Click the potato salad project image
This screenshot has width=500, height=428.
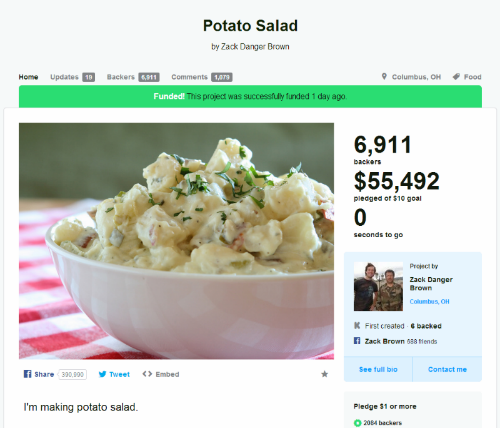click(176, 241)
